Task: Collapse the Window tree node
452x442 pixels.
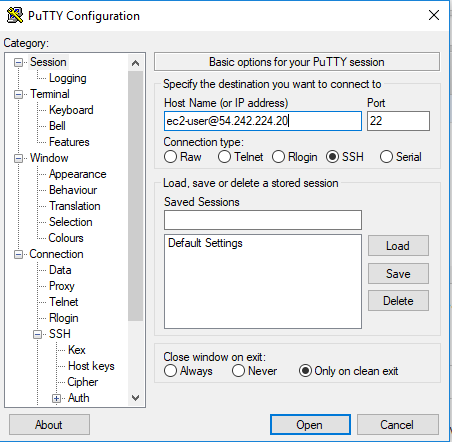Action: coord(18,158)
